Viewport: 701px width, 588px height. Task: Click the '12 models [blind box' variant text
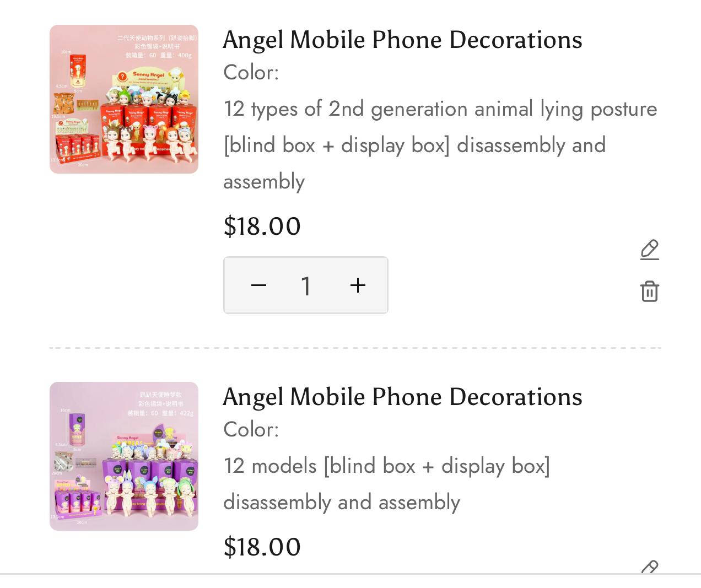click(x=386, y=466)
